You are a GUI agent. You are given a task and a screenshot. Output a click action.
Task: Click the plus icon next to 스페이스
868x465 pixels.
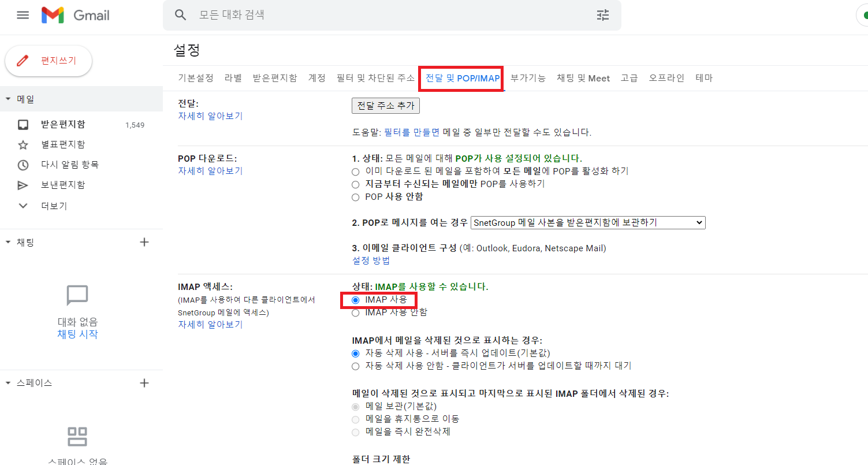click(x=144, y=383)
